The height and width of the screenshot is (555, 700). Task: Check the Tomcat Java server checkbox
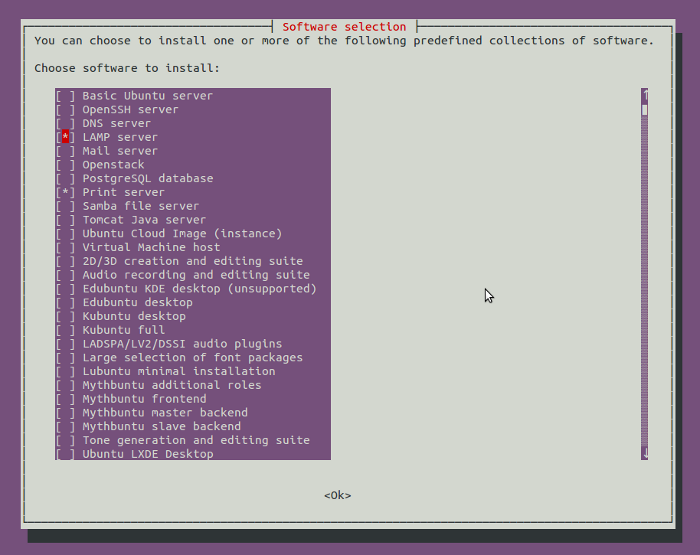coord(66,220)
